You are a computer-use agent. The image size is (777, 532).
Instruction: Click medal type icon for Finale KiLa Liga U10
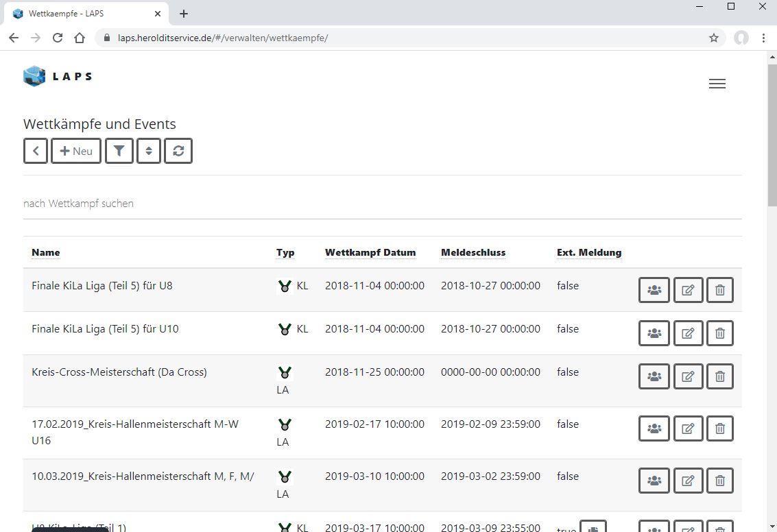click(285, 329)
